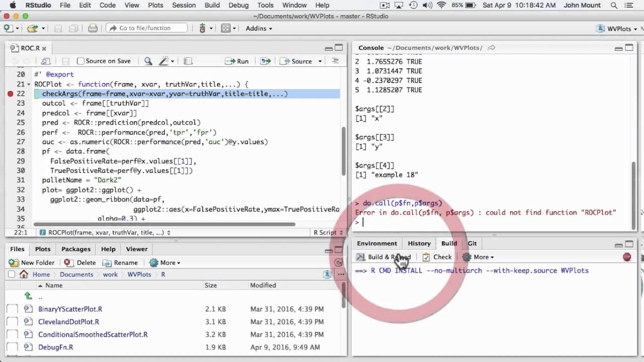This screenshot has height=362, width=644.
Task: Switch to the Packages tab
Action: click(76, 249)
